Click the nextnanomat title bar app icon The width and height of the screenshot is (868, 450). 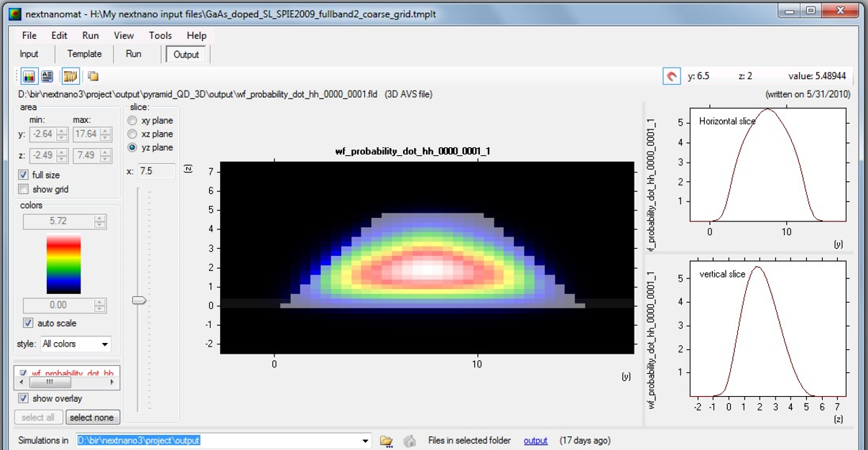click(14, 13)
